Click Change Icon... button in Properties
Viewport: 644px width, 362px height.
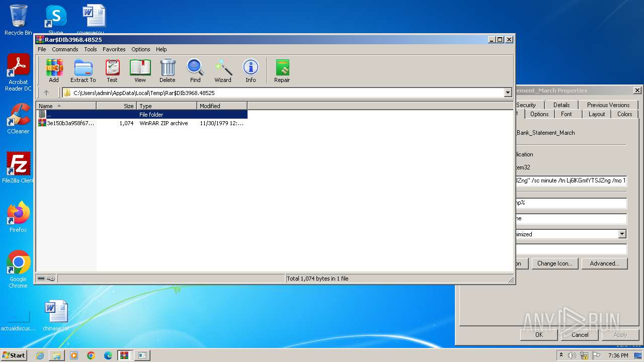click(x=555, y=263)
